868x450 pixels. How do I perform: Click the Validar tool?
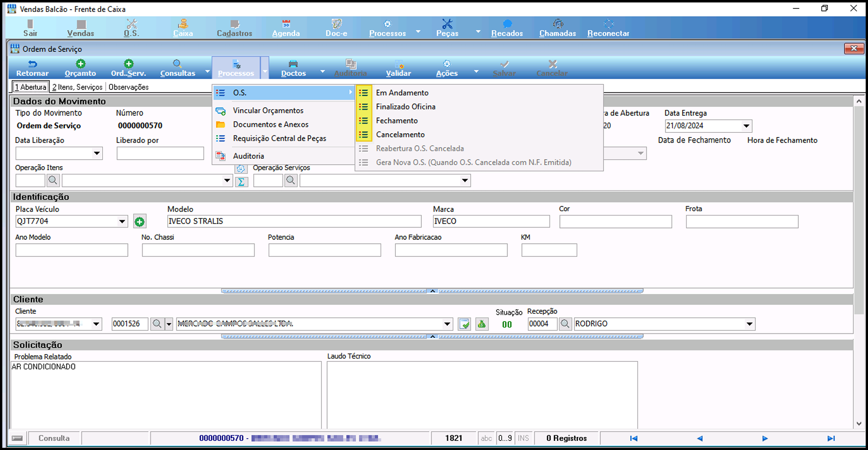399,68
